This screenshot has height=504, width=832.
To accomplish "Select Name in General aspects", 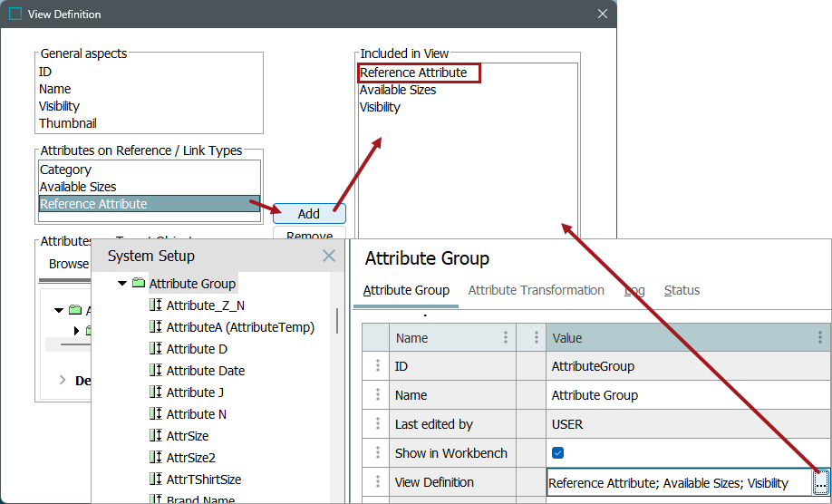I will tap(54, 89).
